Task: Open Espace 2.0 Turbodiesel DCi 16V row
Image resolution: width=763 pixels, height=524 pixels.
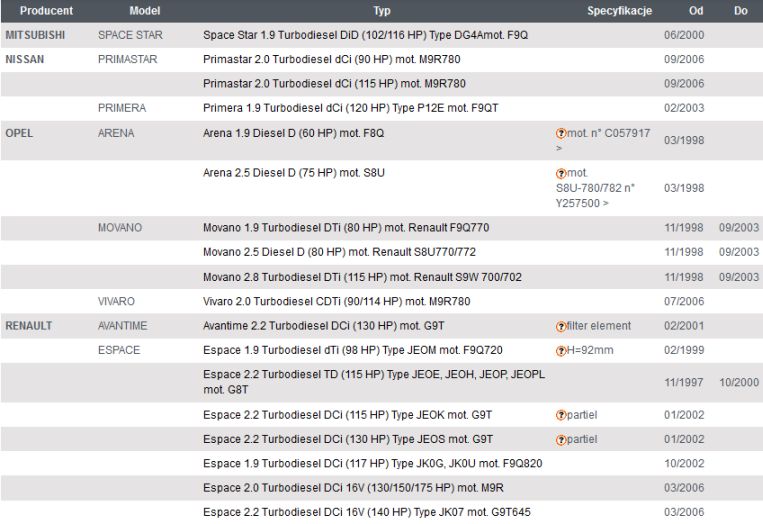Action: 382,488
